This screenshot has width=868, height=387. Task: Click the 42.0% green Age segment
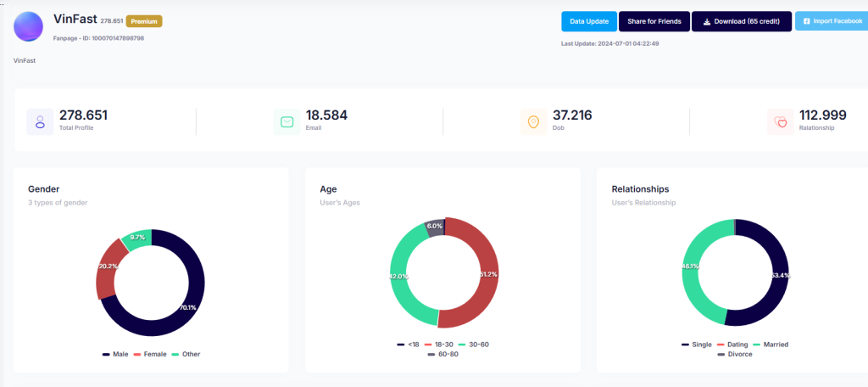[400, 274]
